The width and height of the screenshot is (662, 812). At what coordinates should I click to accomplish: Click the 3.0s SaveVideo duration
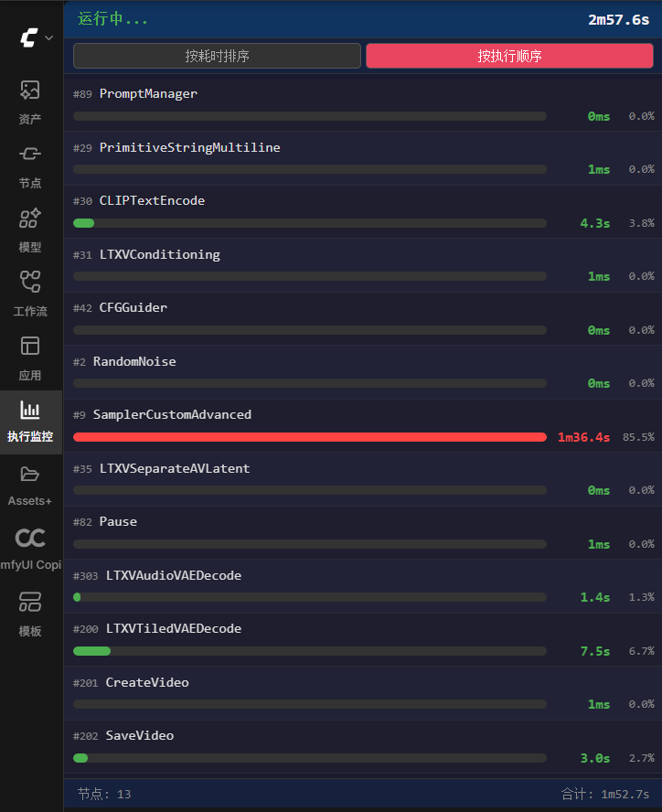tap(595, 758)
